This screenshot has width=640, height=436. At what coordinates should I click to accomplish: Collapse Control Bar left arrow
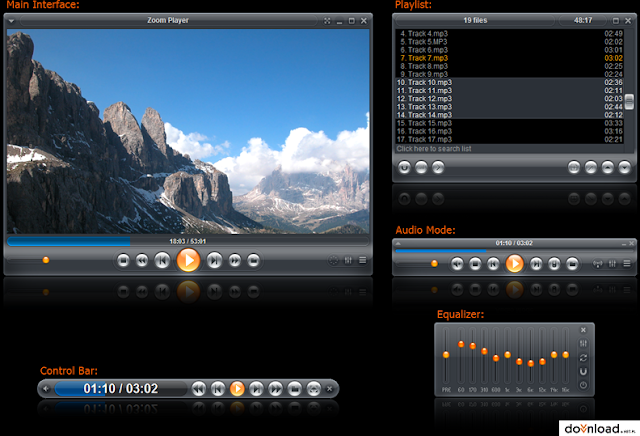pyautogui.click(x=46, y=389)
